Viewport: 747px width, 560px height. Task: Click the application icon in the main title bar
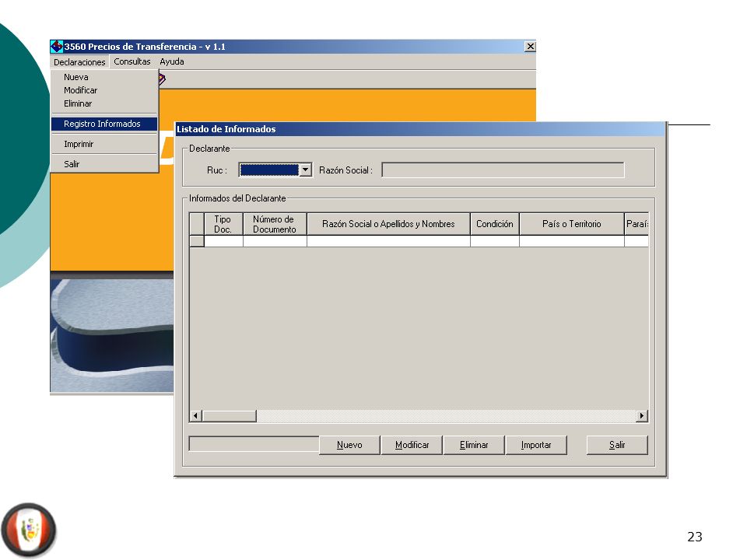57,46
